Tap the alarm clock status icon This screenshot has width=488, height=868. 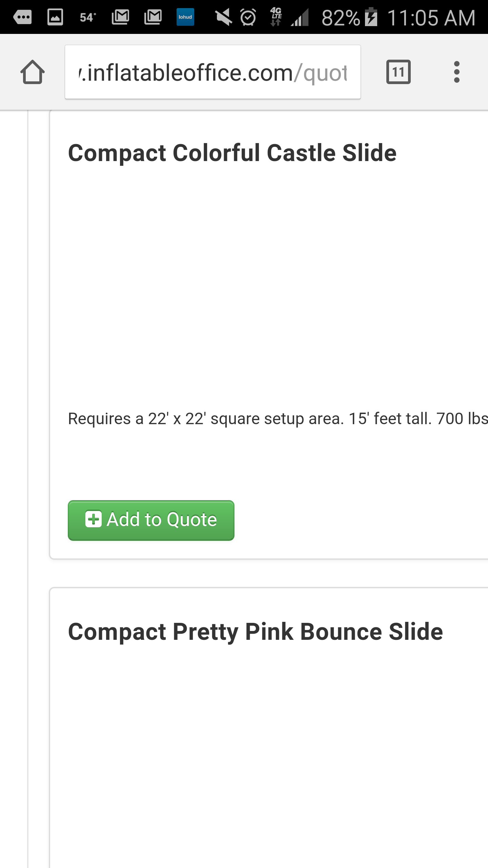coord(248,17)
